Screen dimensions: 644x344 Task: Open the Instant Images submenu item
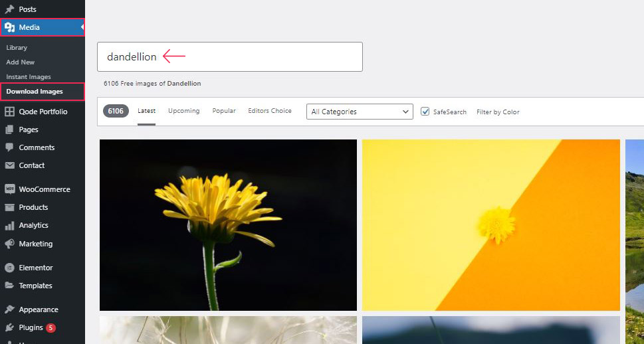point(29,77)
